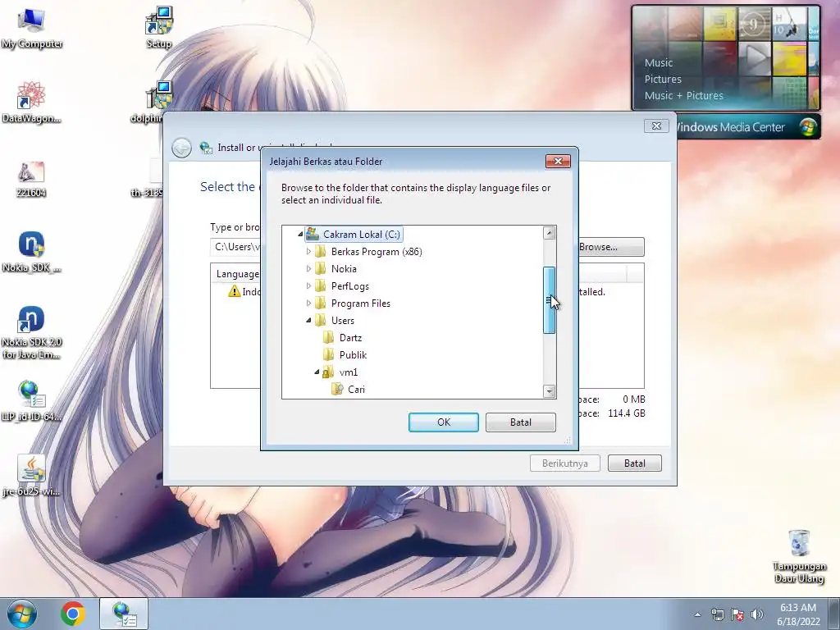Image resolution: width=840 pixels, height=630 pixels.
Task: Open Music in the Media Center gadget
Action: coord(659,62)
